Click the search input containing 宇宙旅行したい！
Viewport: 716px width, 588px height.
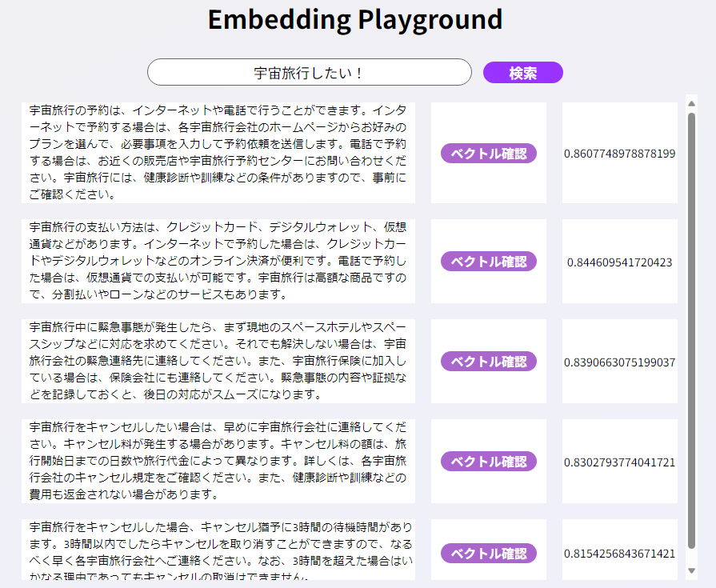310,72
